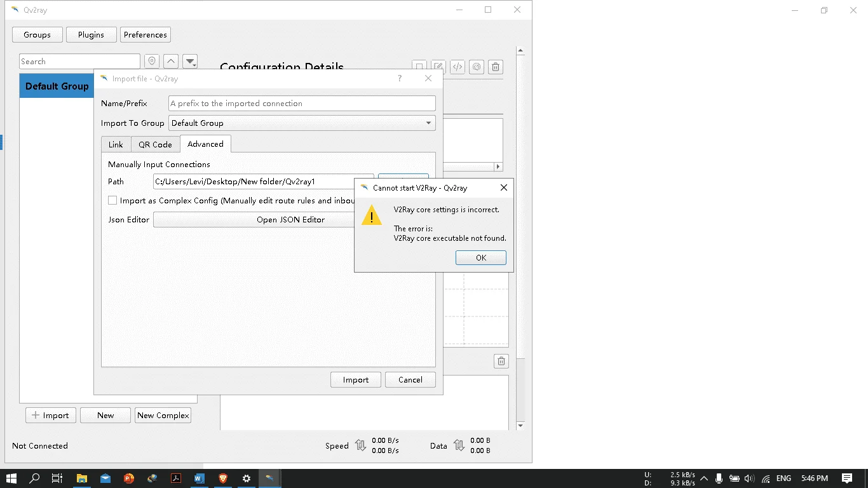Open Preferences in Qv2ray
The height and width of the screenshot is (488, 868).
(x=146, y=35)
